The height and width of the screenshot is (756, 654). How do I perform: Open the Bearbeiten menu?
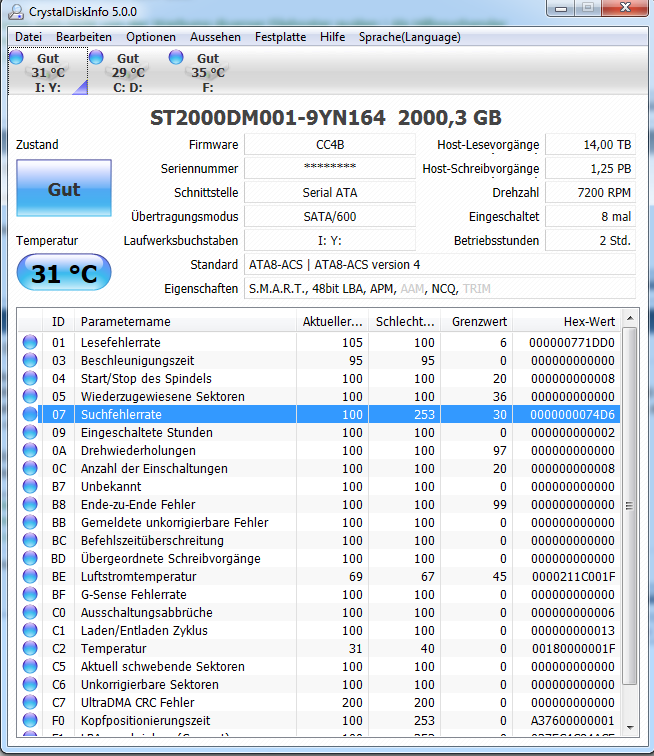84,37
